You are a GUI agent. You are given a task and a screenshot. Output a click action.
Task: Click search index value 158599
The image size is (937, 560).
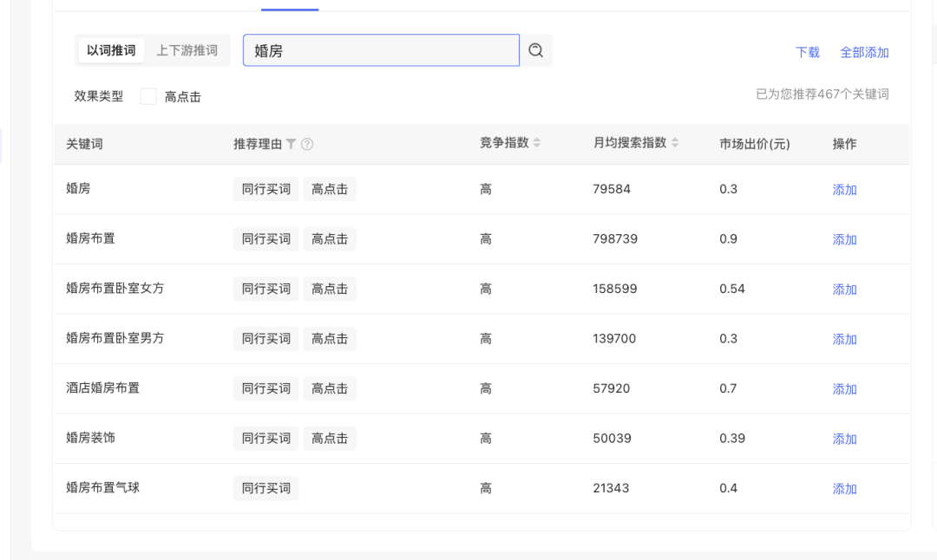click(x=615, y=289)
